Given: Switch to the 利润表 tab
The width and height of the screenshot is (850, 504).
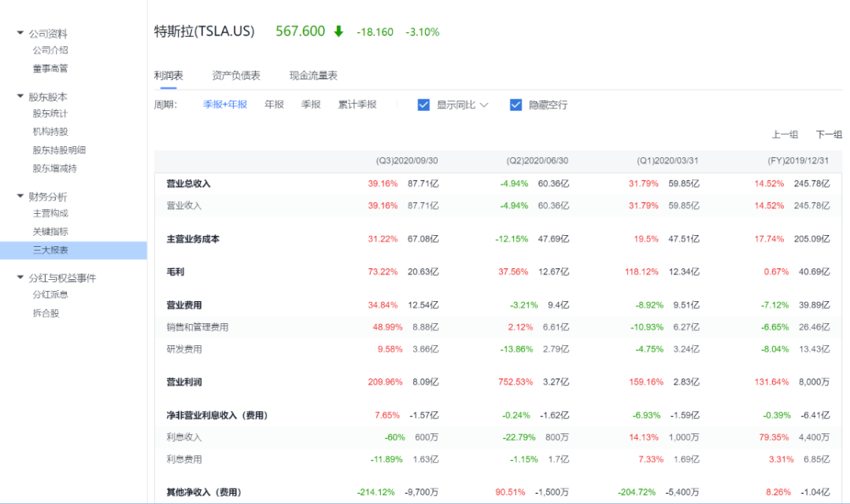Looking at the screenshot, I should pyautogui.click(x=168, y=75).
